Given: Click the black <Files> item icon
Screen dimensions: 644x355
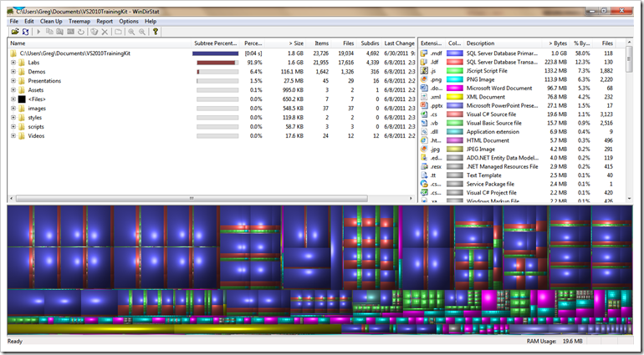Looking at the screenshot, I should 22,99.
